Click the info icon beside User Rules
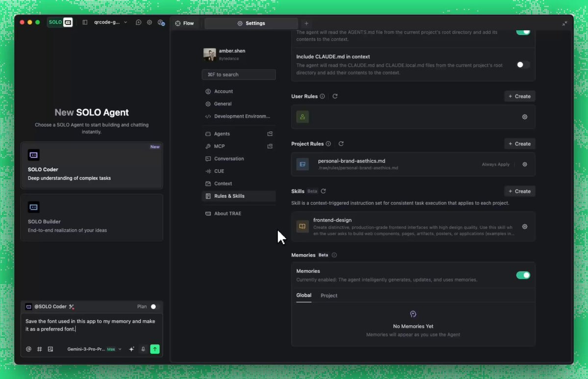Viewport: 588px width, 379px height. pos(322,96)
